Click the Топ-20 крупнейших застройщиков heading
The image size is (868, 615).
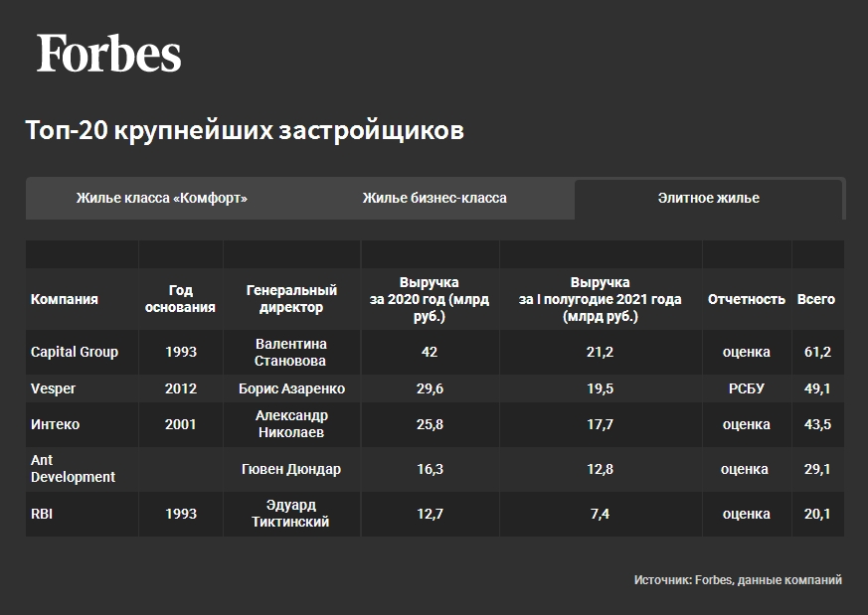[245, 130]
